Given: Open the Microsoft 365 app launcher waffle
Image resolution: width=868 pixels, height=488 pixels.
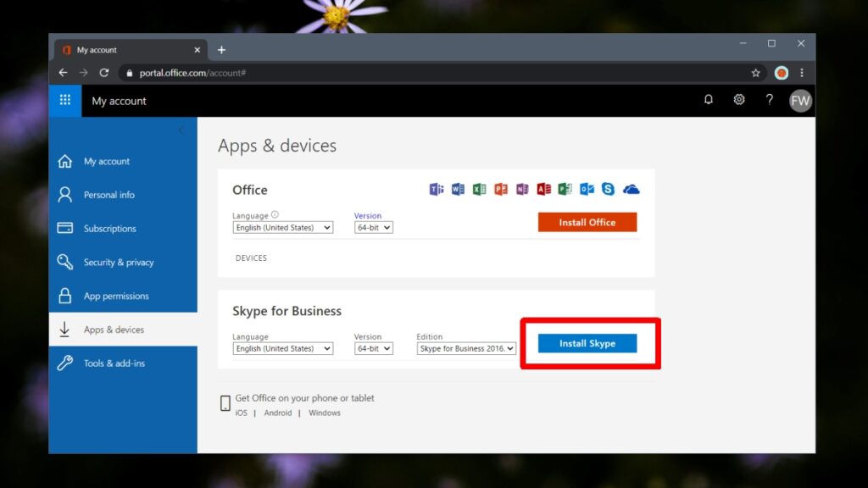Looking at the screenshot, I should [x=65, y=101].
